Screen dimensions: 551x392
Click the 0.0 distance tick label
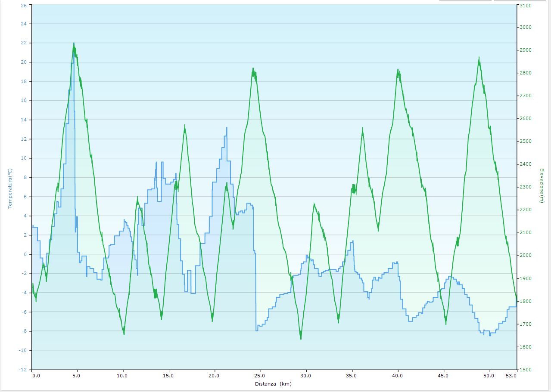click(x=36, y=376)
